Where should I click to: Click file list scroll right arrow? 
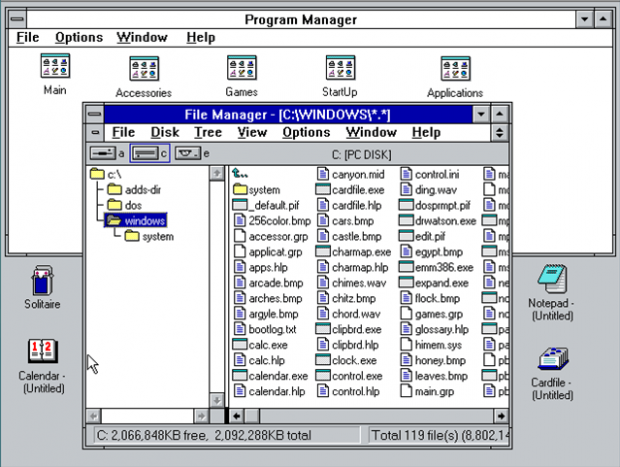point(501,416)
